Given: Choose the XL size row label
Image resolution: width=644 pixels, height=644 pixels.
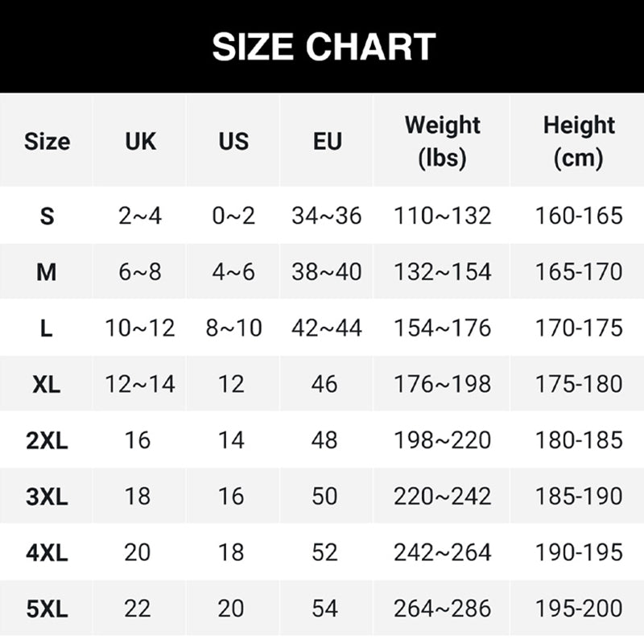Looking at the screenshot, I should pos(47,384).
